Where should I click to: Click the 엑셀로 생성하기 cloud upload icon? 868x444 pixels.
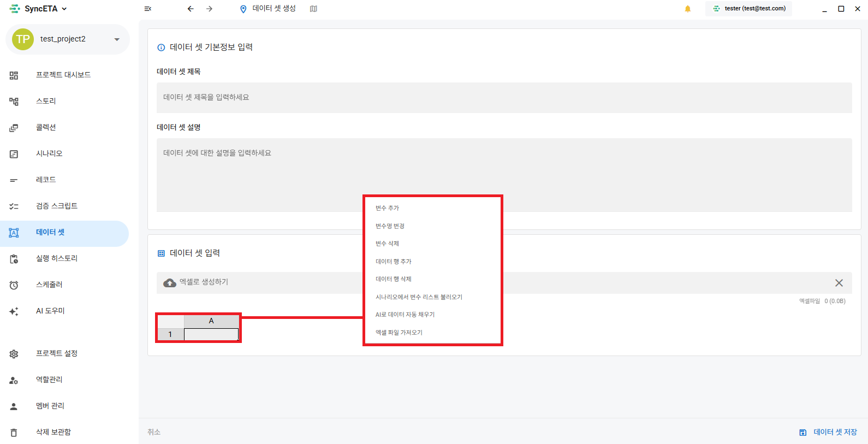click(170, 282)
